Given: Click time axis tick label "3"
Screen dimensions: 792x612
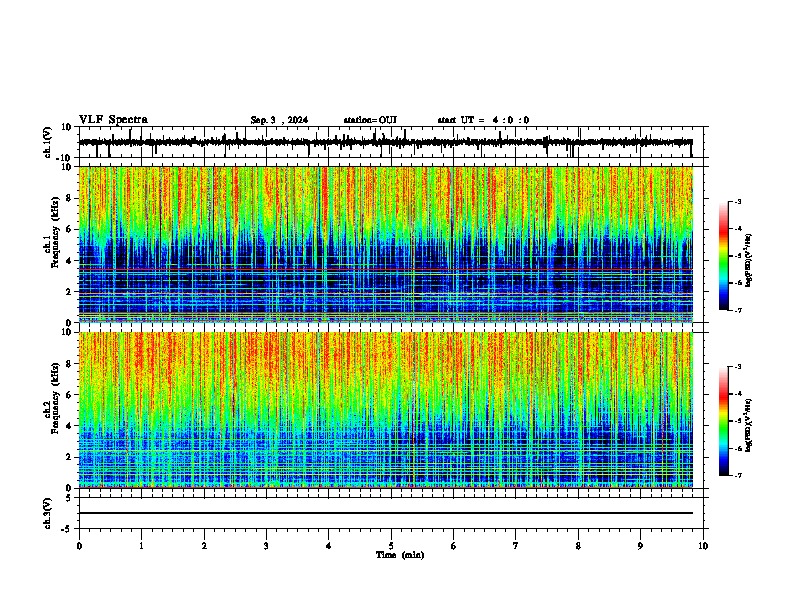Looking at the screenshot, I should click(266, 546).
